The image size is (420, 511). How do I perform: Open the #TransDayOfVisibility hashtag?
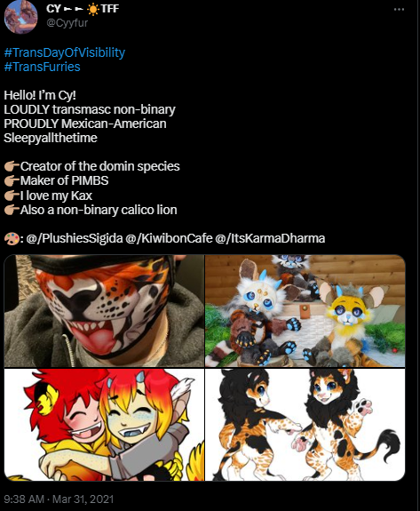pyautogui.click(x=65, y=52)
